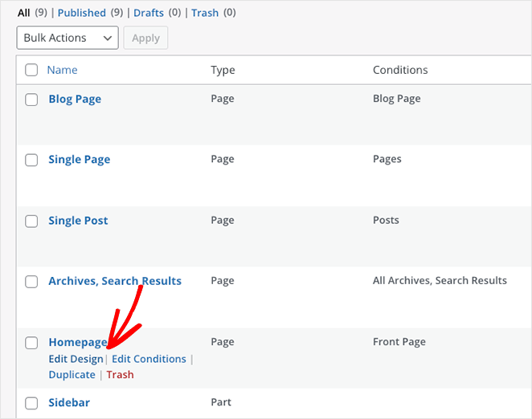Viewport: 532px width, 419px height.
Task: Check the Single Post row checkbox
Action: pos(31,222)
